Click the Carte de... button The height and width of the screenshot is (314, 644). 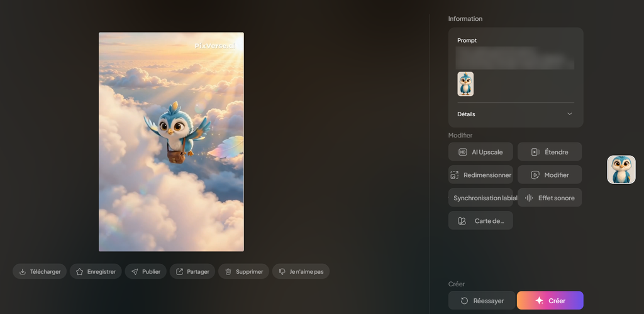pos(480,220)
